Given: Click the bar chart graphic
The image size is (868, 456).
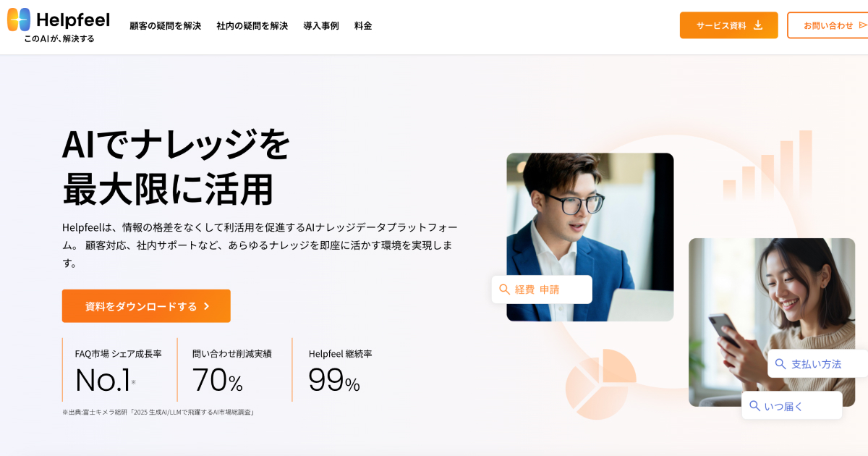Looking at the screenshot, I should (x=767, y=166).
